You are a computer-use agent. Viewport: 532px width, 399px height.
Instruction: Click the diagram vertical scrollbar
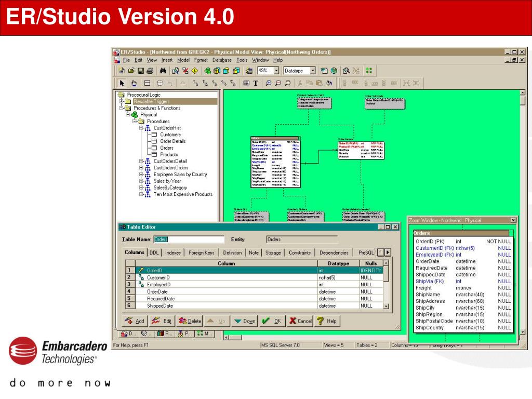coord(523,212)
